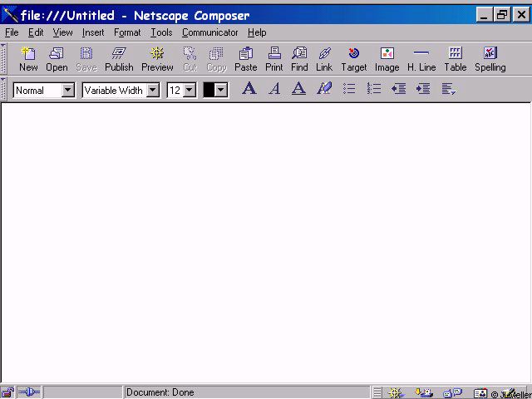Viewport: 532px width, 399px height.
Task: Open the Edit menu
Action: (x=36, y=32)
